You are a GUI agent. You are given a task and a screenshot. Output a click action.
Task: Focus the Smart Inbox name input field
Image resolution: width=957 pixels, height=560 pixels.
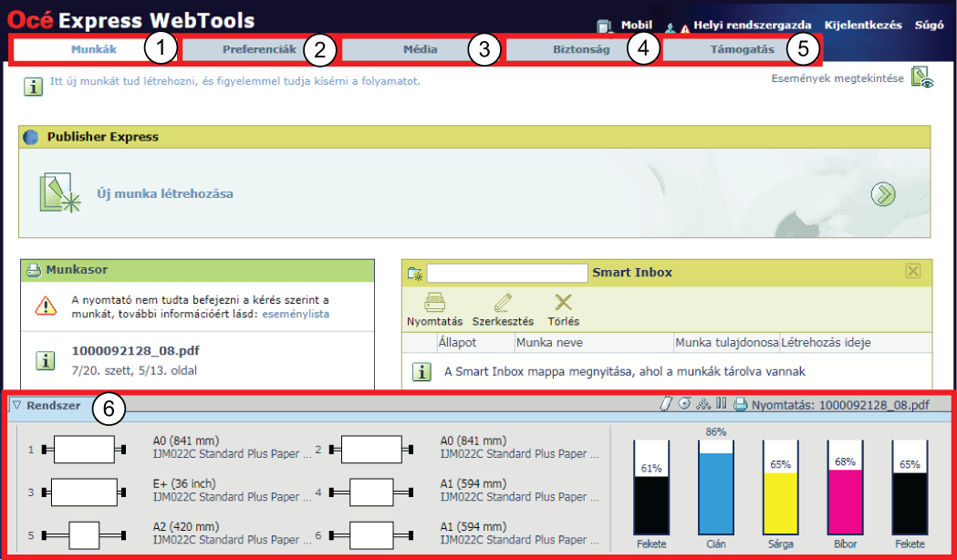pos(507,273)
